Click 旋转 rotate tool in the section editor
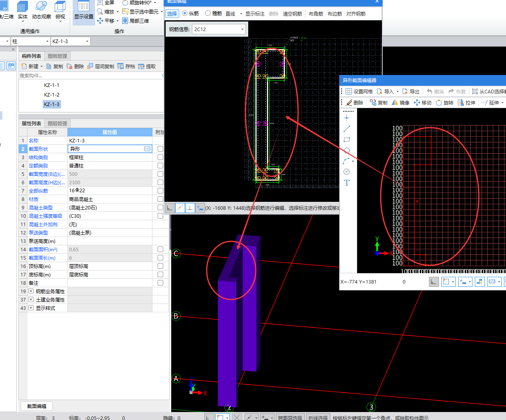Image resolution: width=506 pixels, height=420 pixels. [x=445, y=103]
